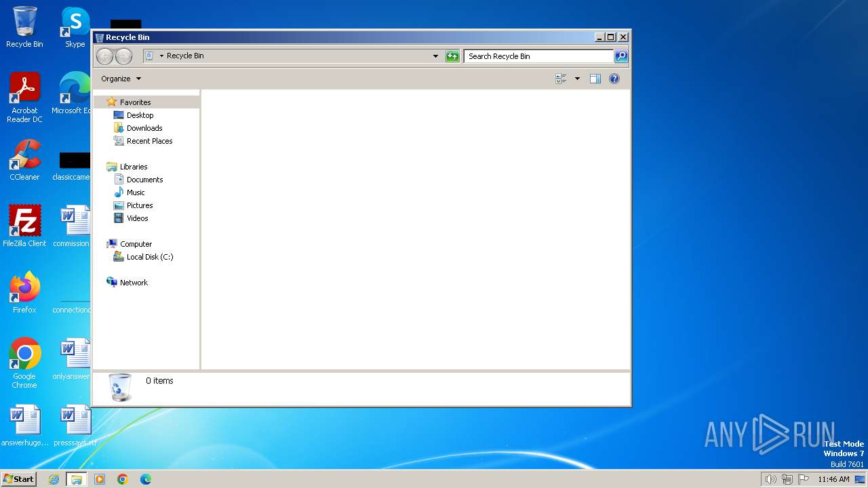This screenshot has width=868, height=488.
Task: Click the clock showing 11:46 AM
Action: (833, 479)
